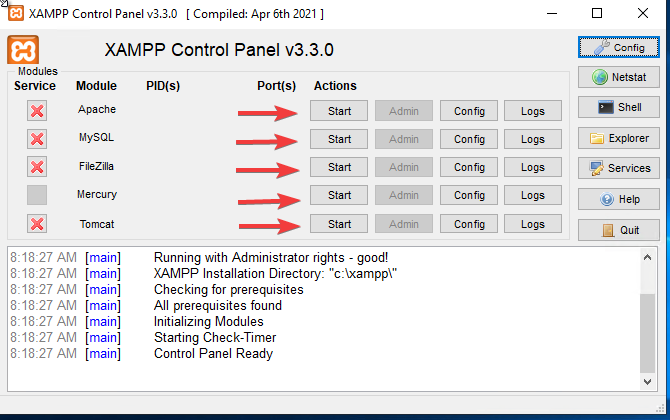Click the Quit door button
The image size is (670, 420).
click(619, 230)
